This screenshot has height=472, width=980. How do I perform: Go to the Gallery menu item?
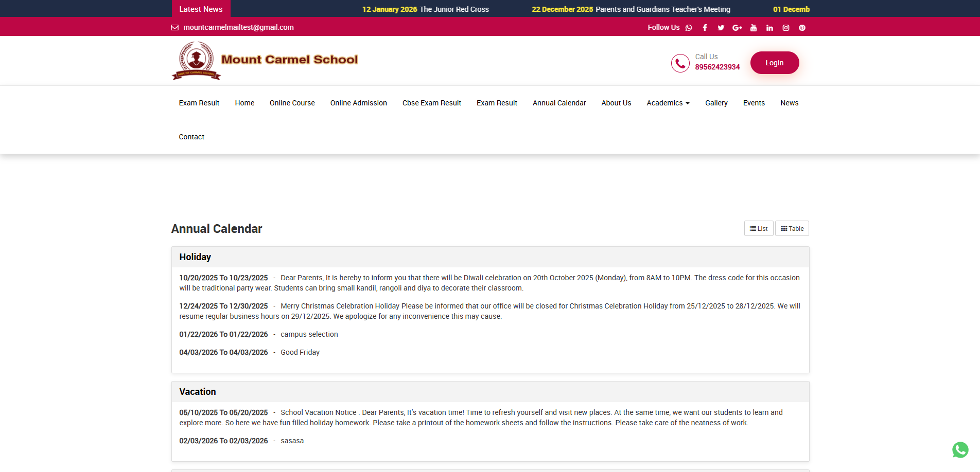(716, 103)
